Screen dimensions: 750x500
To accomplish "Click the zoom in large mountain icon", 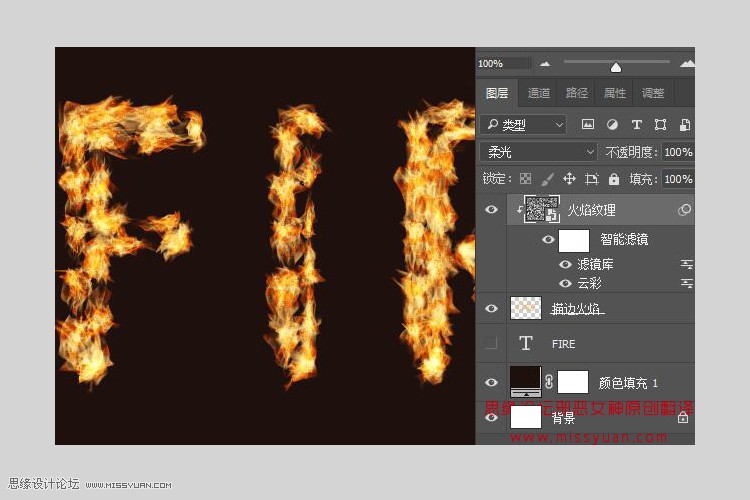I will pos(687,63).
